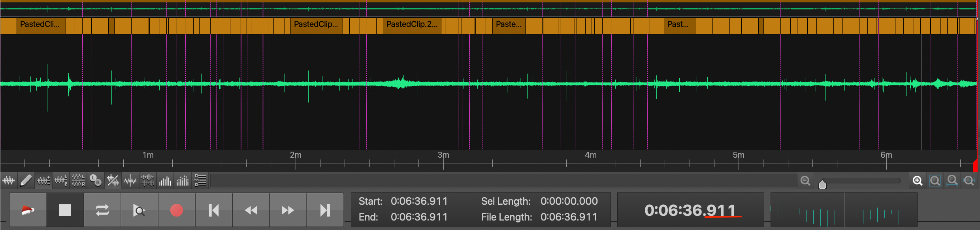Select the Paste... region label
980x230 pixels.
[x=509, y=24]
